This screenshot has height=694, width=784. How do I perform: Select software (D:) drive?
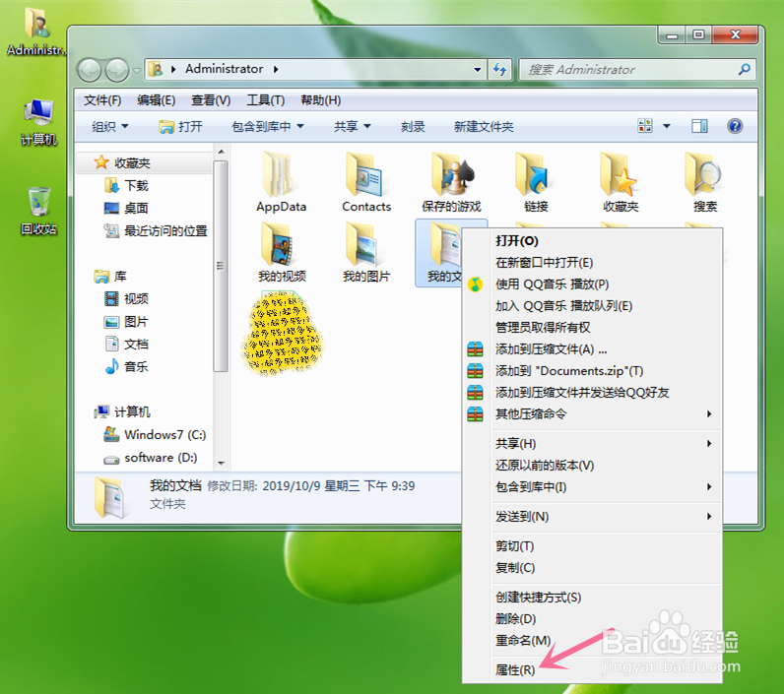(x=150, y=458)
